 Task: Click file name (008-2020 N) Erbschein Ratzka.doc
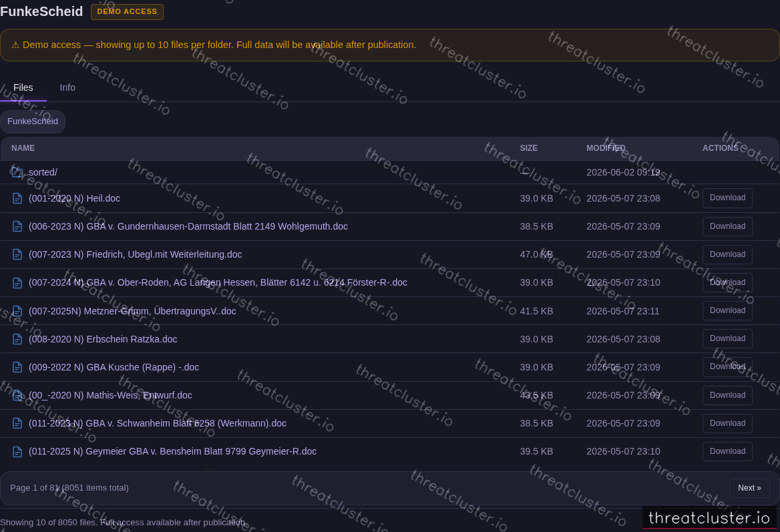(103, 339)
